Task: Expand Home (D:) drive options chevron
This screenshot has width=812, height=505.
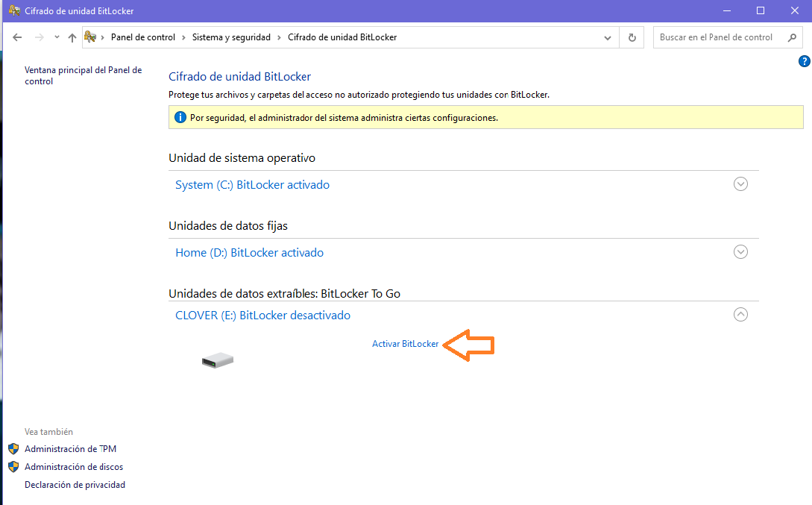Action: tap(740, 251)
